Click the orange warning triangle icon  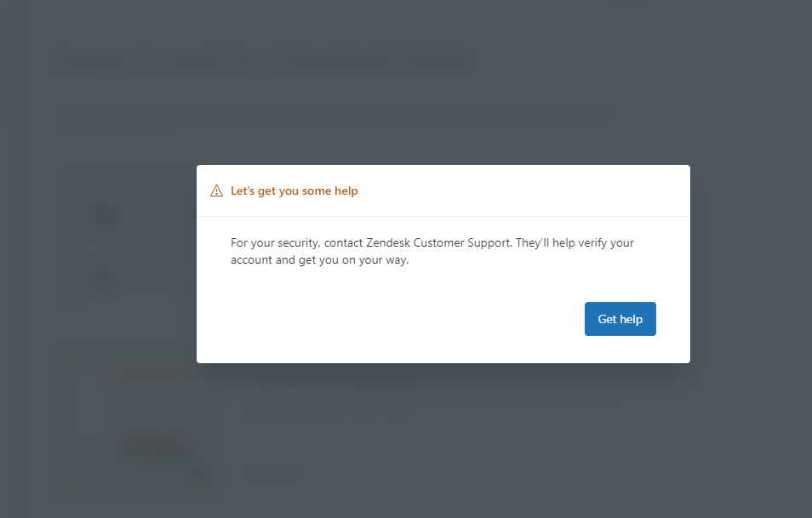(x=216, y=191)
